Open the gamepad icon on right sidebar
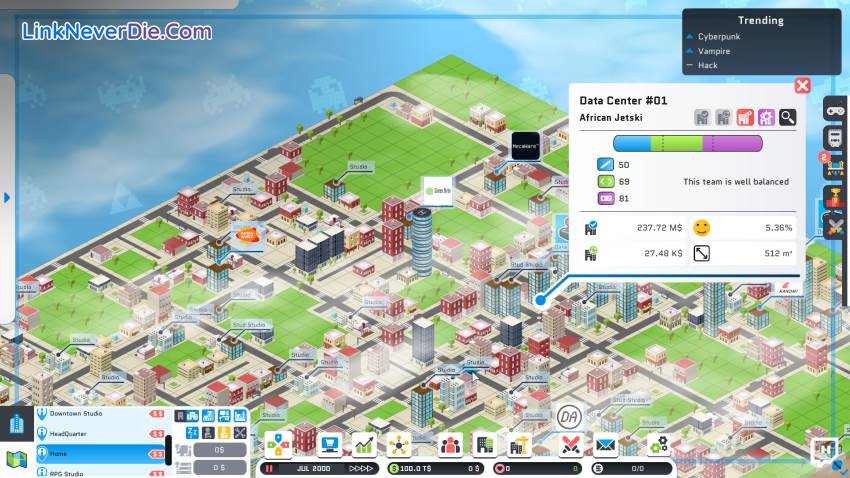 834,108
